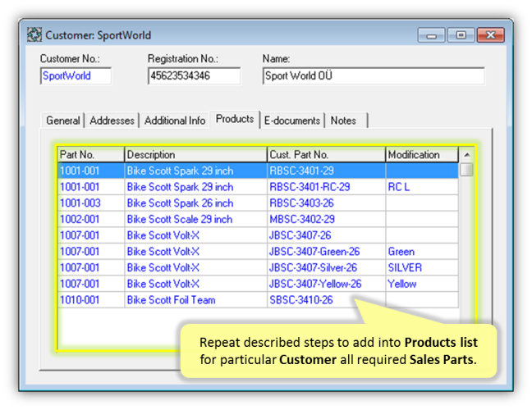Viewport: 532px width, 410px height.
Task: Select cell JBSC-3407-26
Action: click(x=327, y=235)
